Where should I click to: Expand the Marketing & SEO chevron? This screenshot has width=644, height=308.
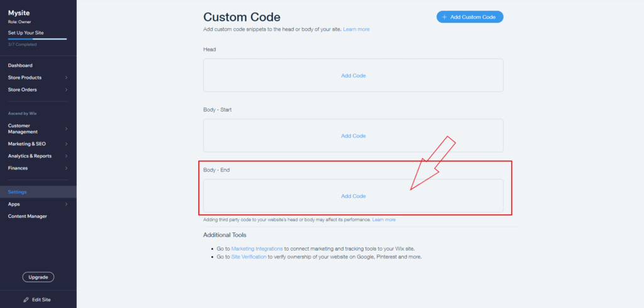[66, 144]
